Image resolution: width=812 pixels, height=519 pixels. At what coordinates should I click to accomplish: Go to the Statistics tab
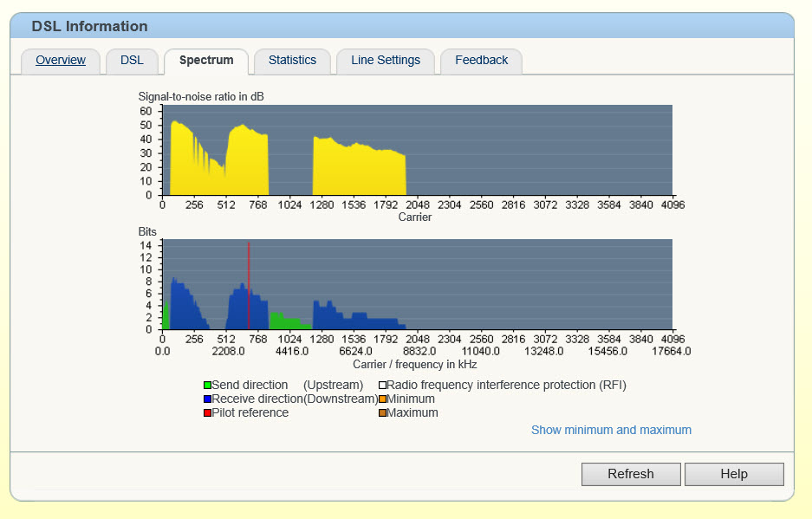point(292,61)
